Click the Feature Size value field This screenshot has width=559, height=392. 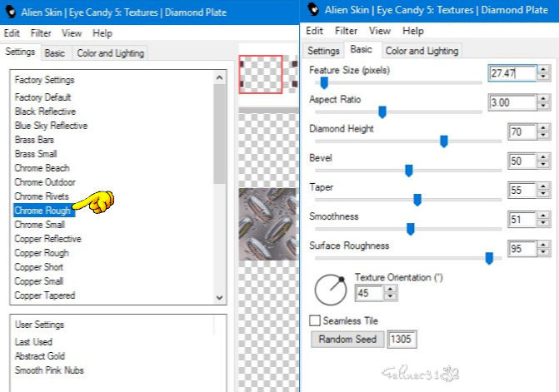[x=512, y=73]
